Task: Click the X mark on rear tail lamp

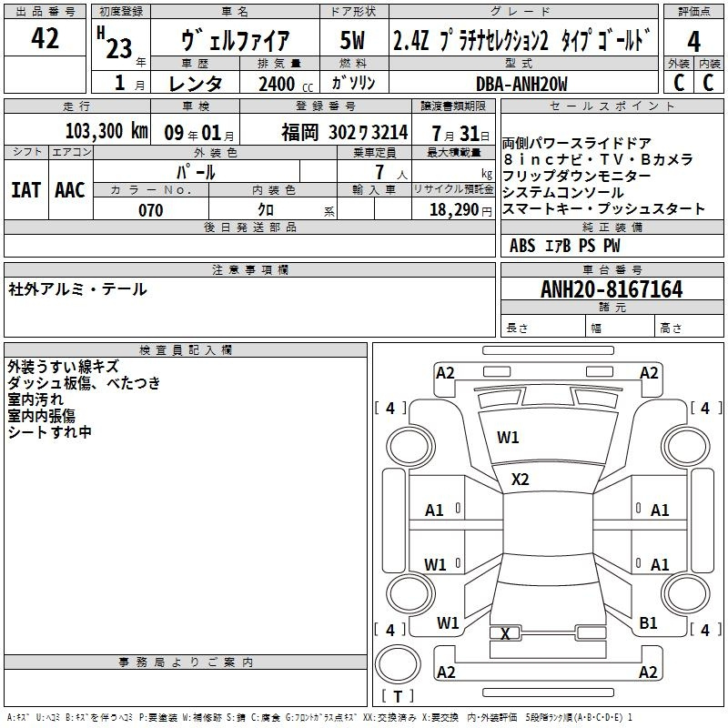Action: [505, 633]
